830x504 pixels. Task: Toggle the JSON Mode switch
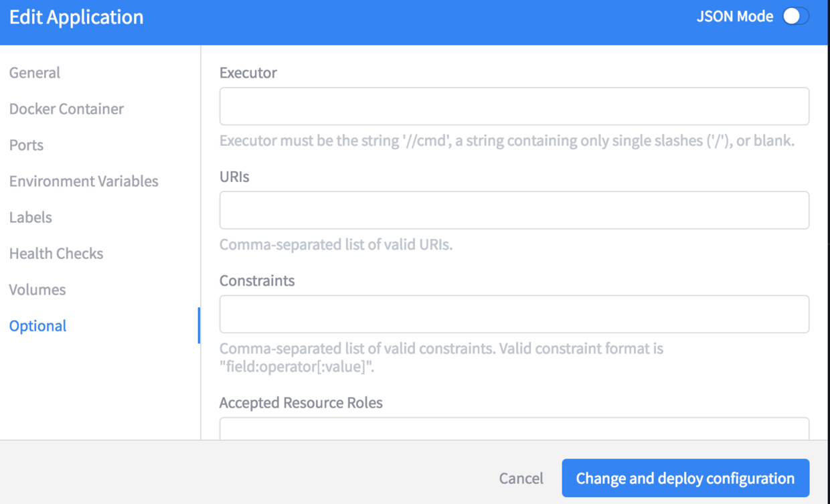click(795, 17)
